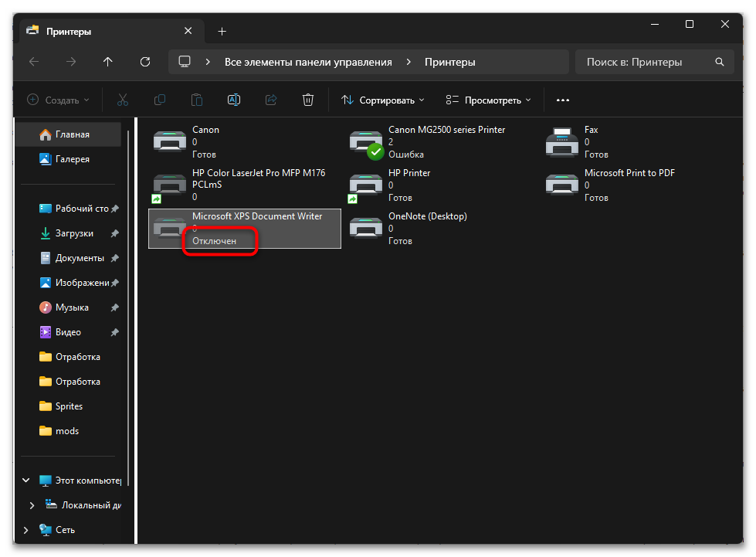This screenshot has height=557, width=756.
Task: Click the Rename icon in toolbar
Action: 234,100
